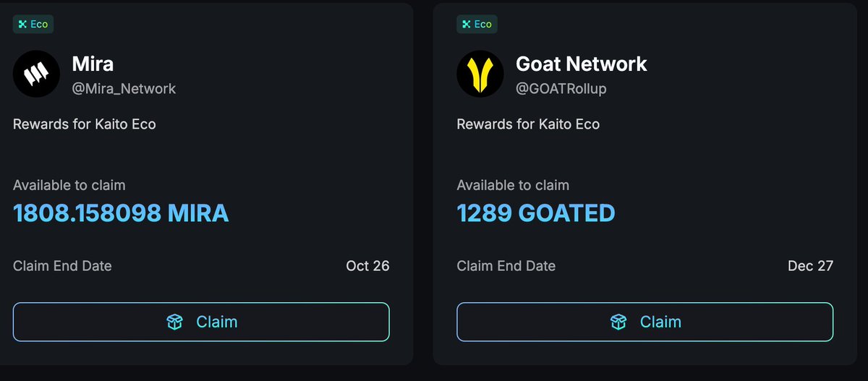Click the 1289 GOATED amount
The image size is (868, 381).
coord(535,213)
